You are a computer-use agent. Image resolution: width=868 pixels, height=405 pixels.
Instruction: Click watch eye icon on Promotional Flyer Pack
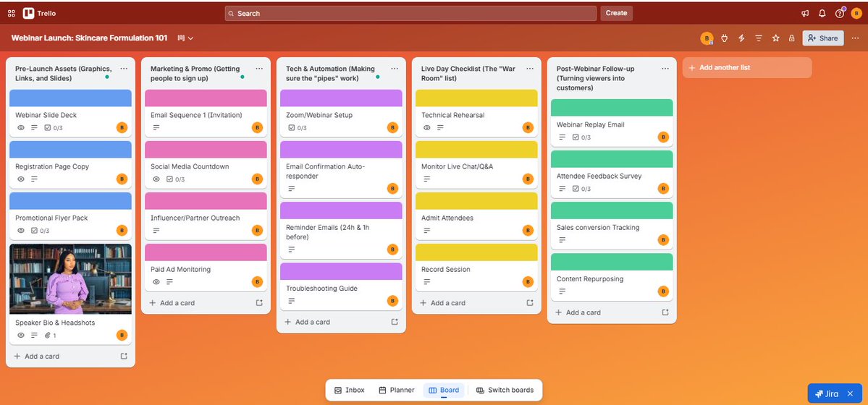coord(21,231)
